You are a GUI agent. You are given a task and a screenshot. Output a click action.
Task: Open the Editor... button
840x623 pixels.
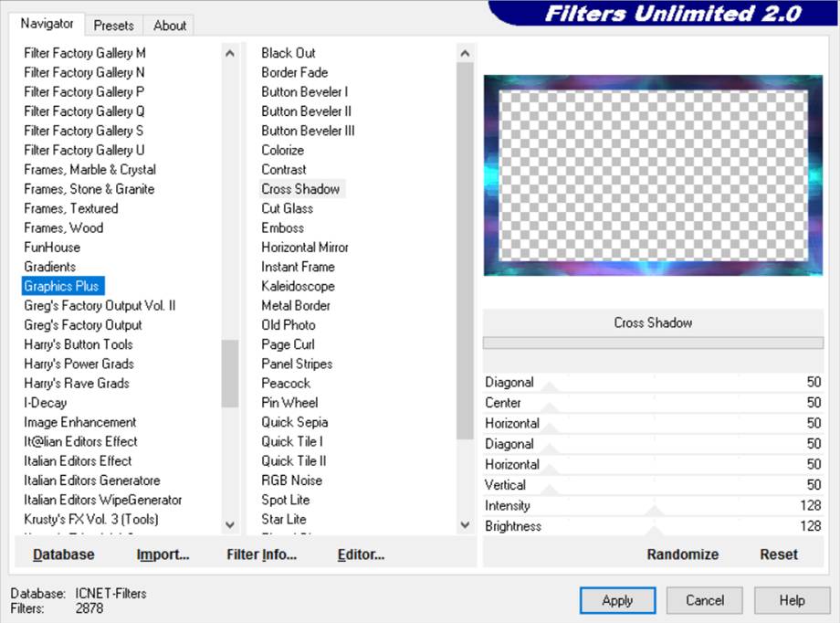point(361,554)
